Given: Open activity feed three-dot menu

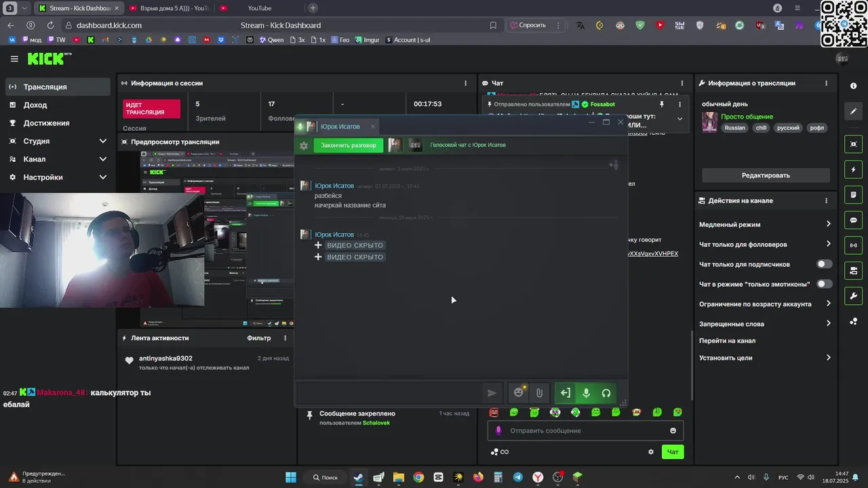Looking at the screenshot, I should (x=285, y=338).
